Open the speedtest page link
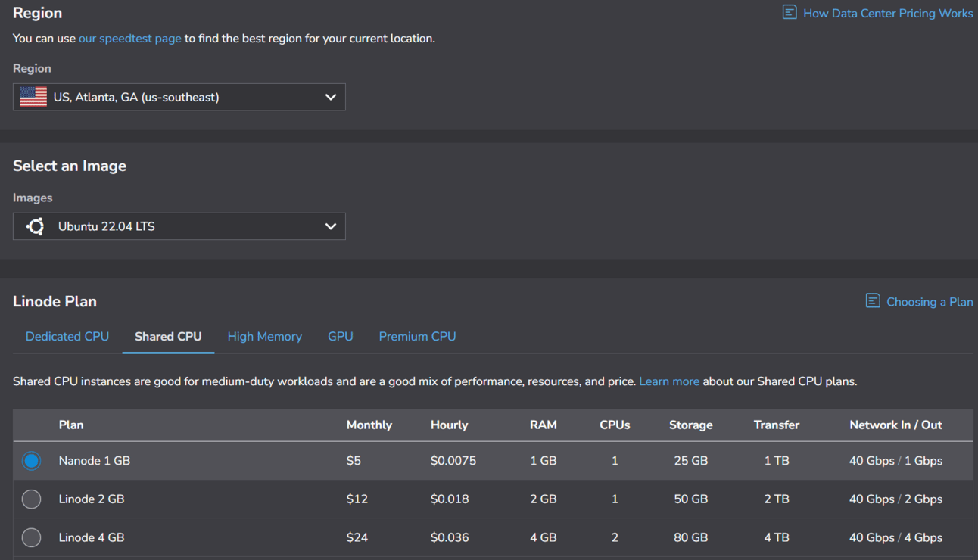Screen dimensions: 978x560 pyautogui.click(x=129, y=38)
